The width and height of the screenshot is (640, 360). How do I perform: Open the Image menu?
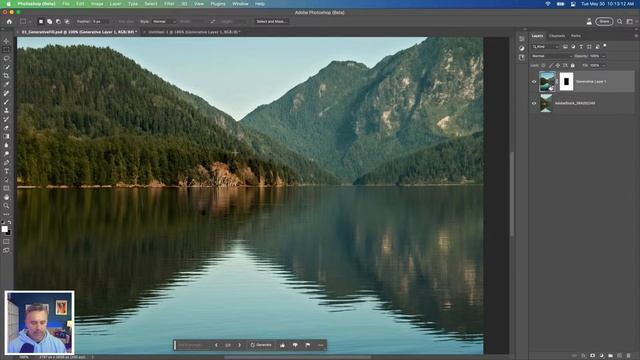click(97, 4)
